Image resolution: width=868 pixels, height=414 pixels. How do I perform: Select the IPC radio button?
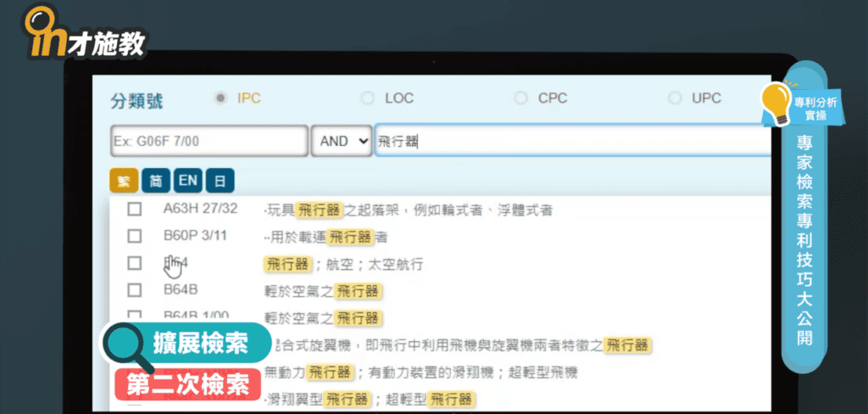[x=221, y=98]
